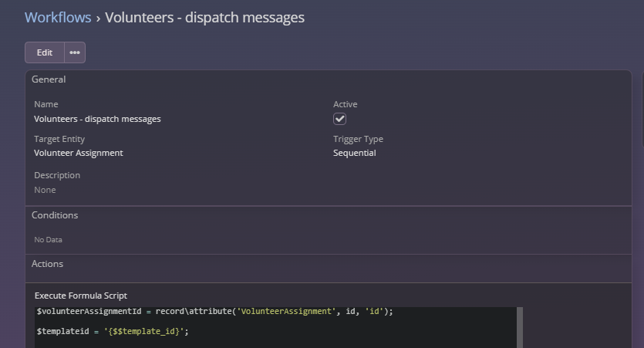Go to the Workflows breadcrumb link
Image resolution: width=644 pixels, height=348 pixels.
(58, 17)
